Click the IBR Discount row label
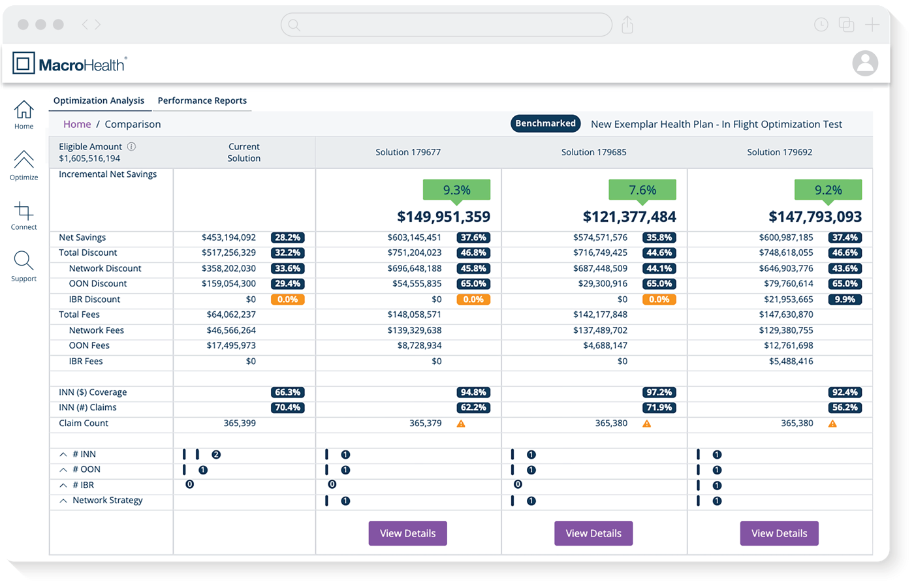 [95, 300]
